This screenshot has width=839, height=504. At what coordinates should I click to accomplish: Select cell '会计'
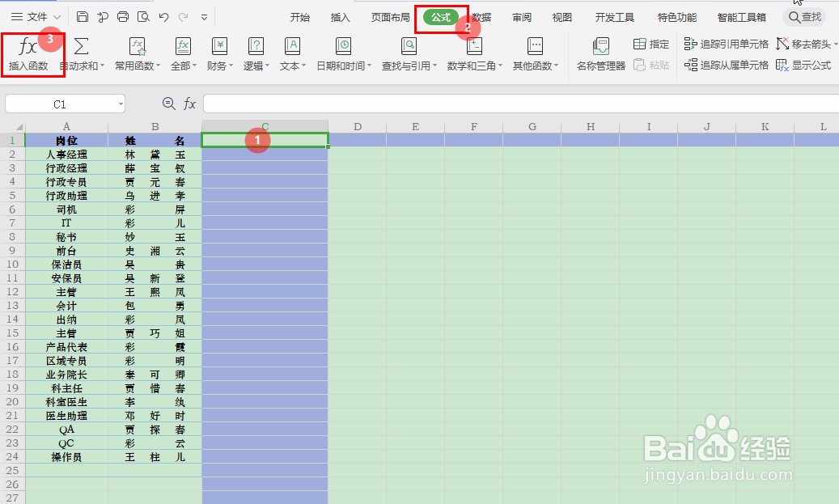pos(66,306)
